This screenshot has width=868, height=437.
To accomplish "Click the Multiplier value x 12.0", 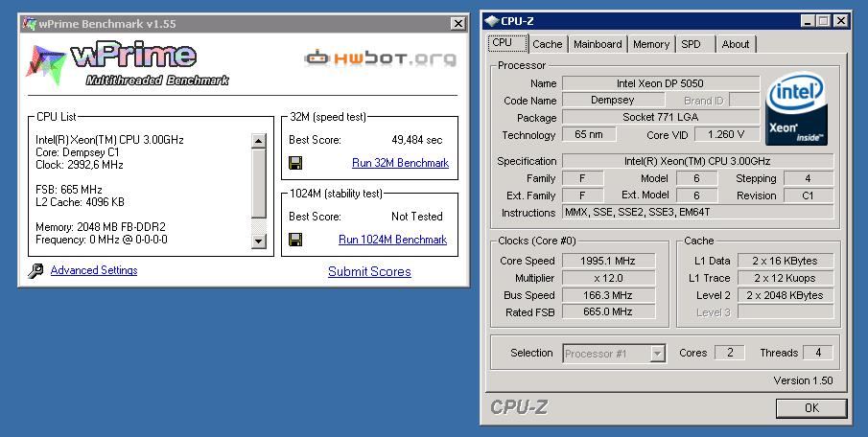I will point(608,278).
